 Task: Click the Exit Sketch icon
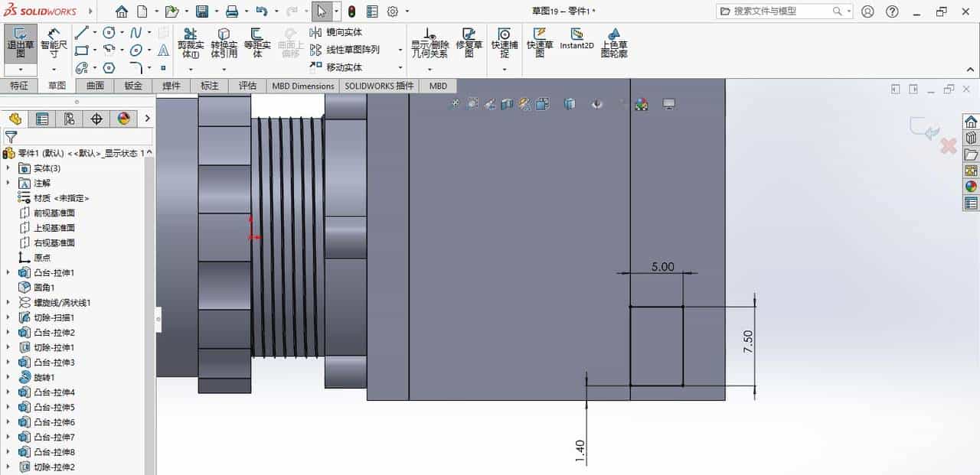[20, 38]
